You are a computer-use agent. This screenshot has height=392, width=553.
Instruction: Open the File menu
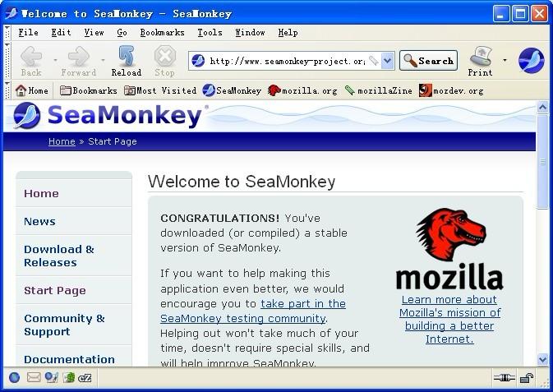(28, 32)
